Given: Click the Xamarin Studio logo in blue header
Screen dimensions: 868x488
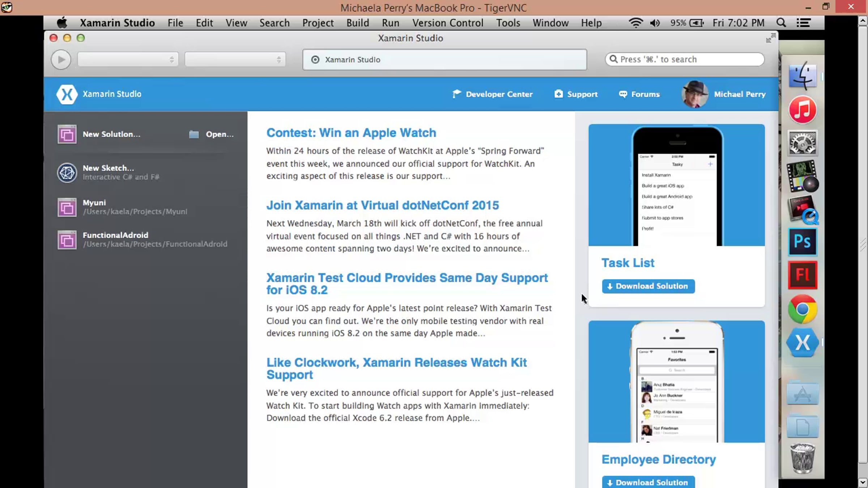Looking at the screenshot, I should tap(67, 94).
